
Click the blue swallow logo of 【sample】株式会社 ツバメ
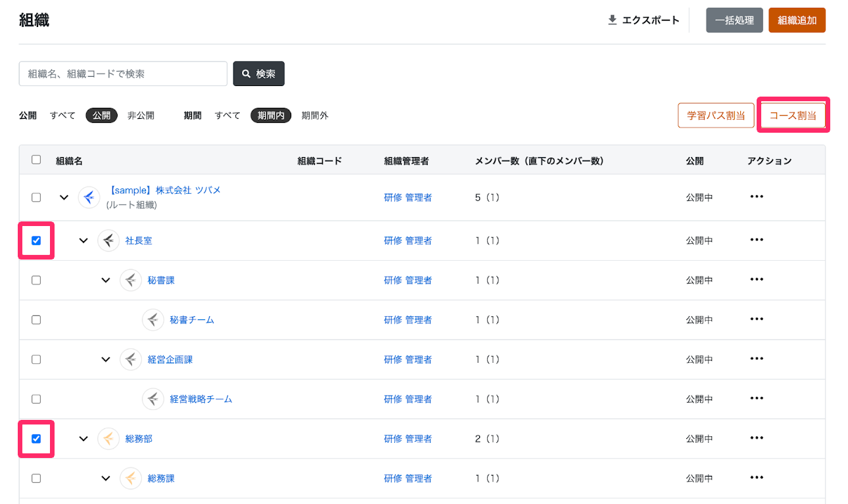pos(89,197)
